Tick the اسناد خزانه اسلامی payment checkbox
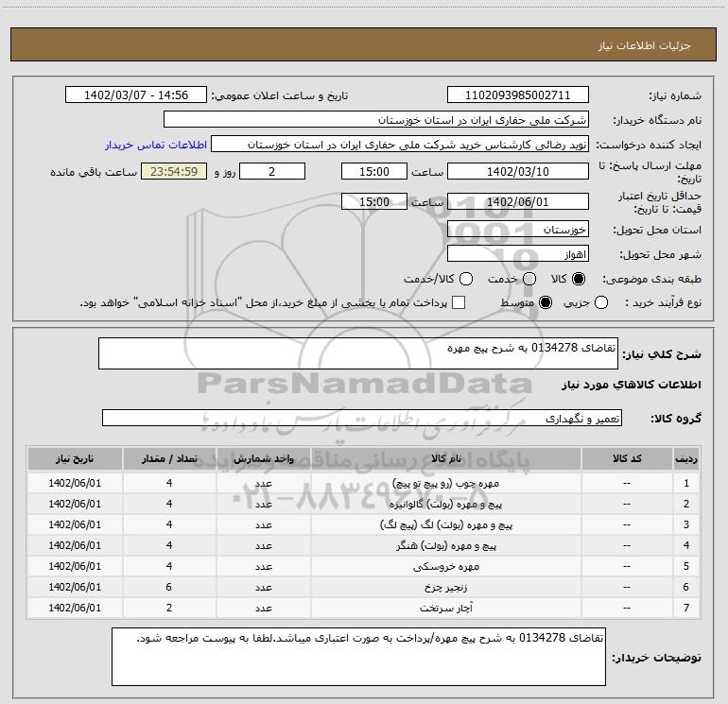728x704 pixels. point(459,302)
